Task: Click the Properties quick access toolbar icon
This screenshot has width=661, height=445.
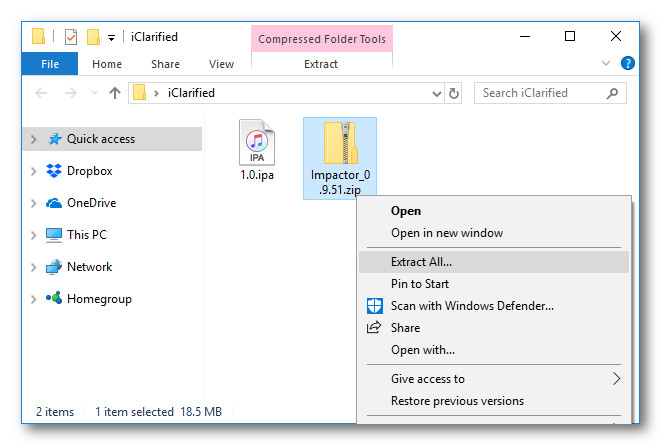Action: tap(71, 37)
